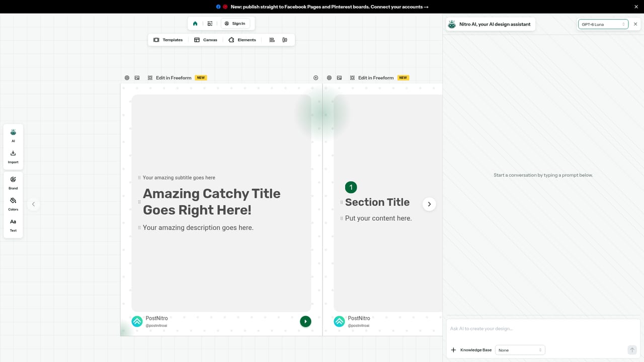Screen dimensions: 644x362
Task: Click the drag handle beside Section Title
Action: tap(342, 202)
